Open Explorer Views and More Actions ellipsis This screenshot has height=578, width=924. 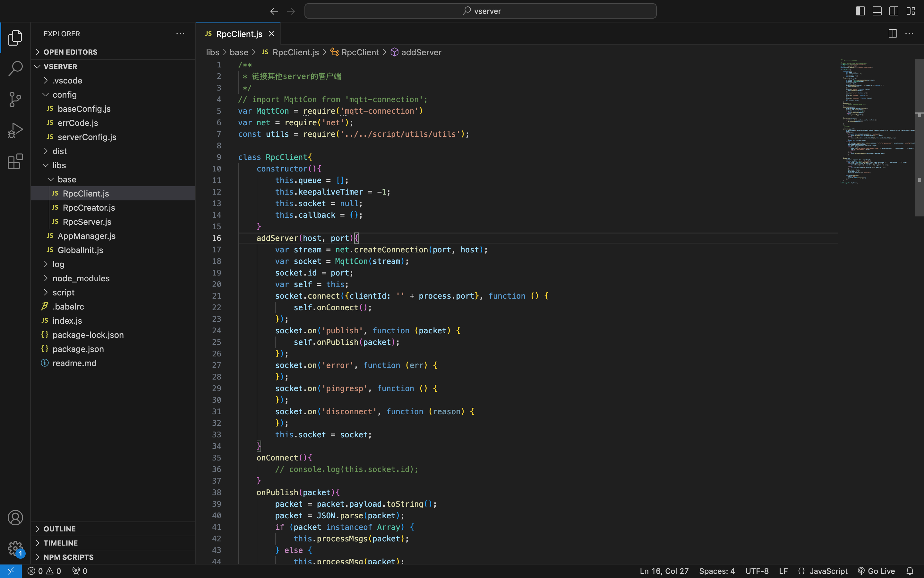point(180,34)
